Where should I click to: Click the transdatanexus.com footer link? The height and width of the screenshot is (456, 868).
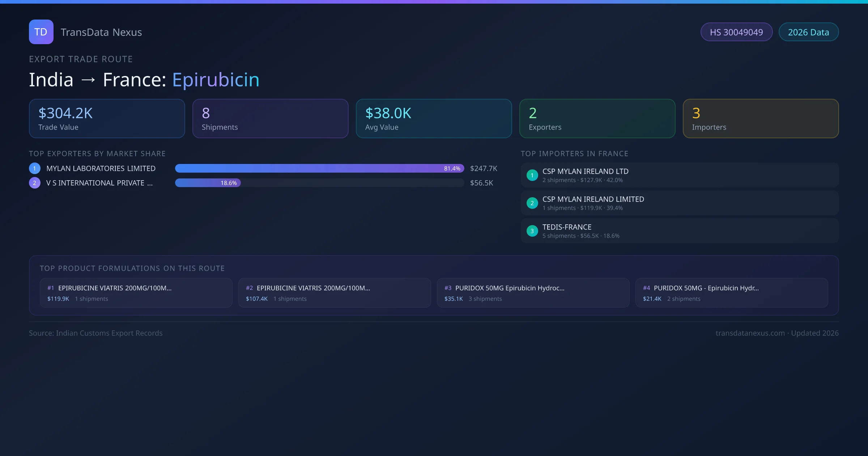(x=750, y=333)
